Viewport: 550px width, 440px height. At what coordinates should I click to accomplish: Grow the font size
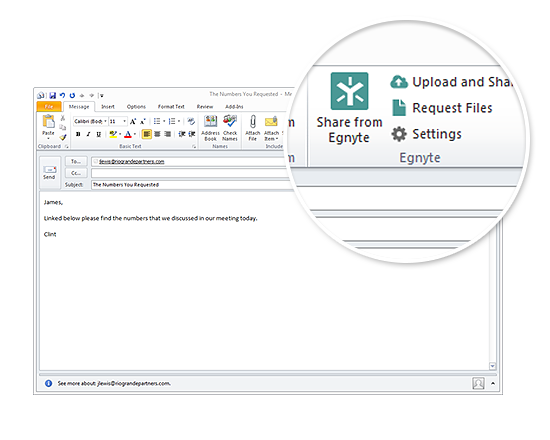point(133,121)
